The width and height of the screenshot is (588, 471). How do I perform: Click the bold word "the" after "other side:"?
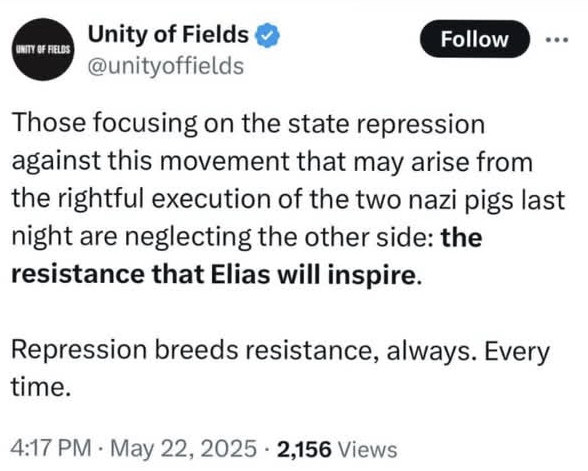461,237
